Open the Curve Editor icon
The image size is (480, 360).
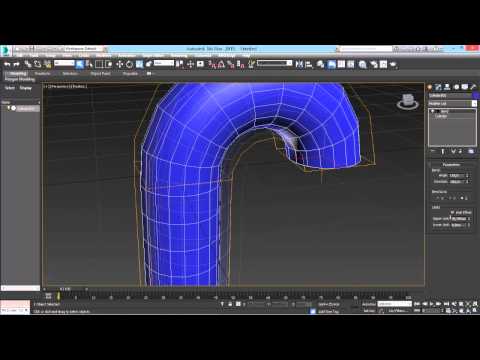[x=341, y=64]
